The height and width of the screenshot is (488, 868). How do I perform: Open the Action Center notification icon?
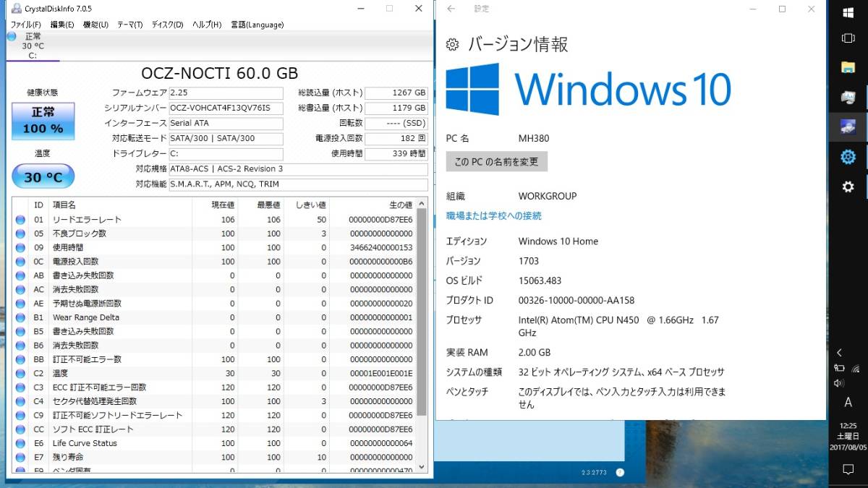point(848,469)
